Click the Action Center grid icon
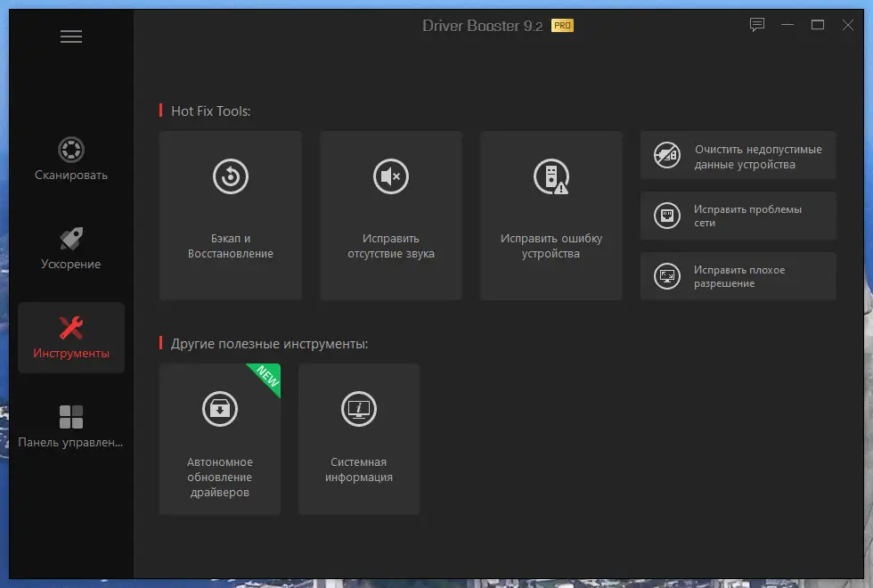The height and width of the screenshot is (588, 873). tap(71, 417)
